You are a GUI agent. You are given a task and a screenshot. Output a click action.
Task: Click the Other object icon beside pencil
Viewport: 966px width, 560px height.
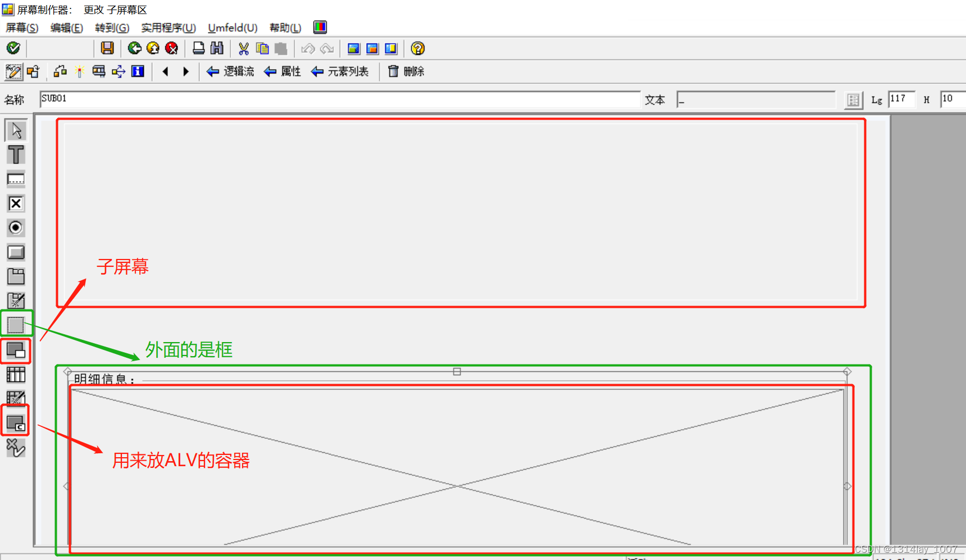tap(33, 71)
